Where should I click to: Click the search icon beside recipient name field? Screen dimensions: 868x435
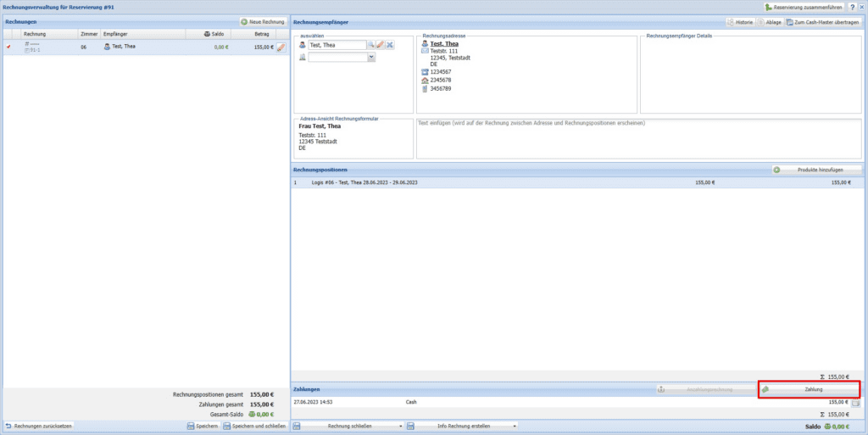pyautogui.click(x=371, y=45)
